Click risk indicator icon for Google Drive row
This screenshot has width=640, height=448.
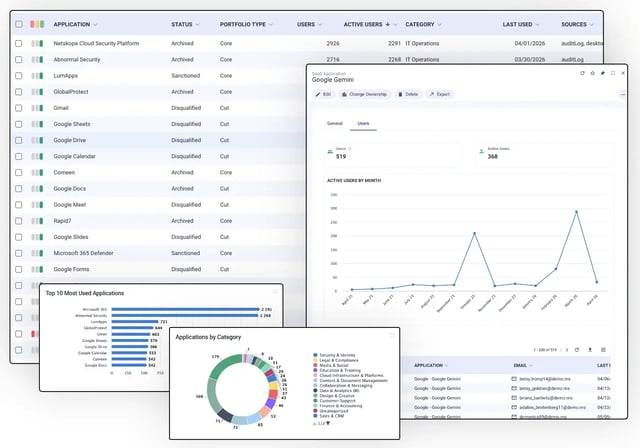37,140
